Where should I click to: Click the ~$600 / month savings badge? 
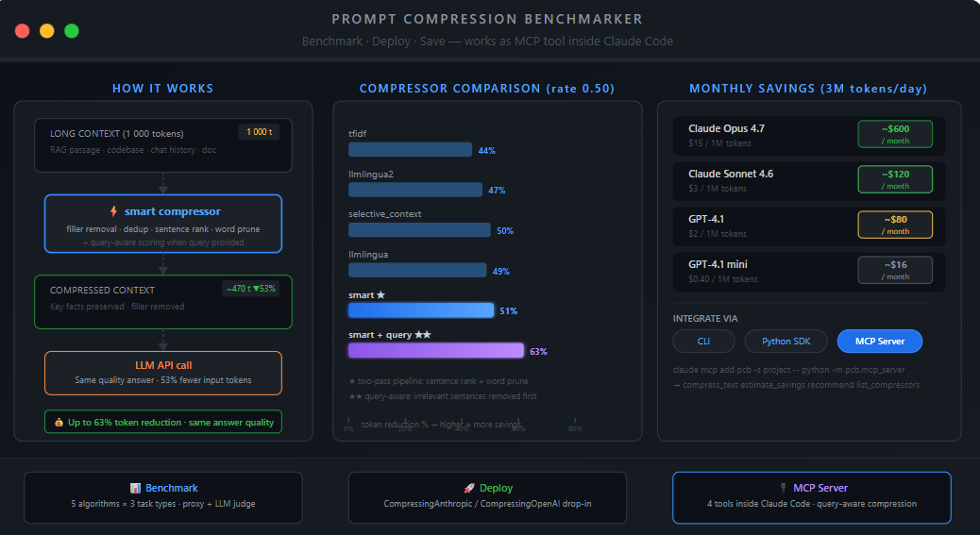point(895,134)
